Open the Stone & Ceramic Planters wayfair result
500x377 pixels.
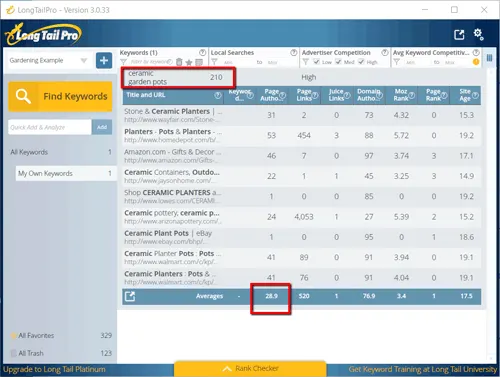pos(172,115)
